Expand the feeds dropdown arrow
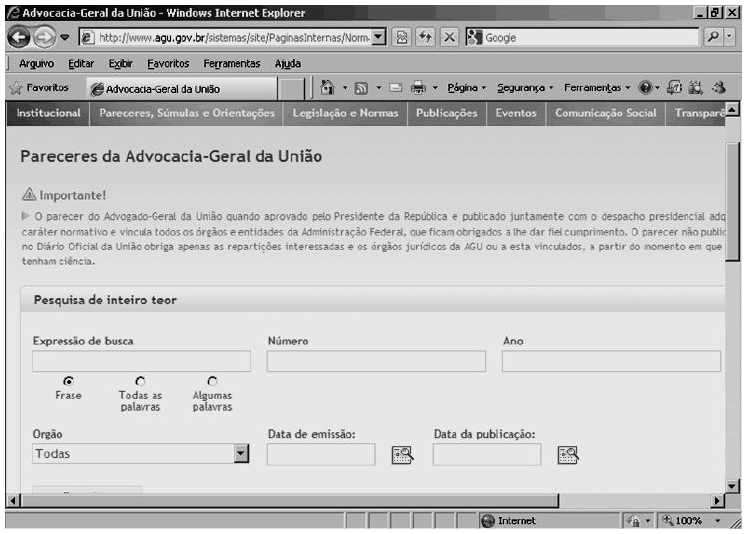This screenshot has height=534, width=747. [379, 88]
